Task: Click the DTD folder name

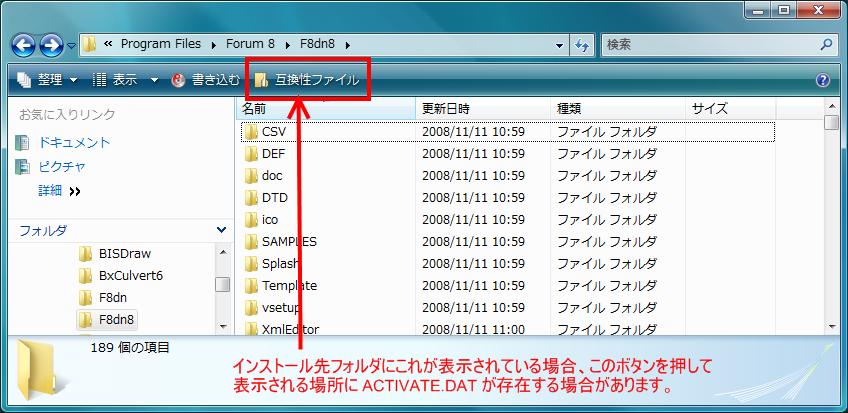Action: point(275,198)
